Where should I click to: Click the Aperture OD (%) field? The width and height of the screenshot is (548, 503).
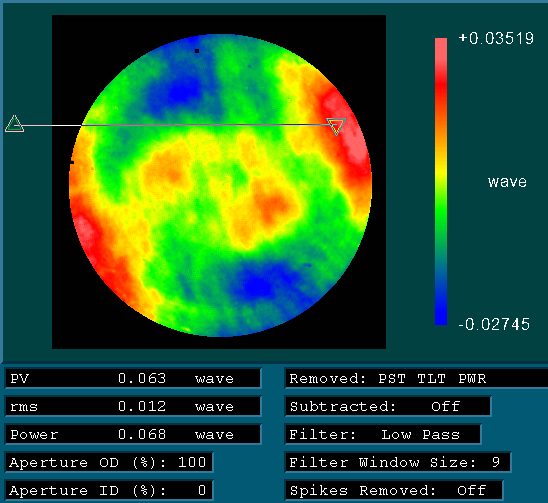109,462
